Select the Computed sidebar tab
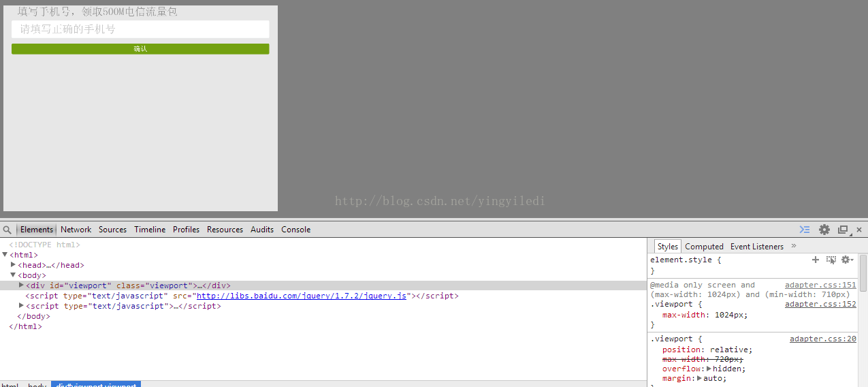 click(704, 247)
